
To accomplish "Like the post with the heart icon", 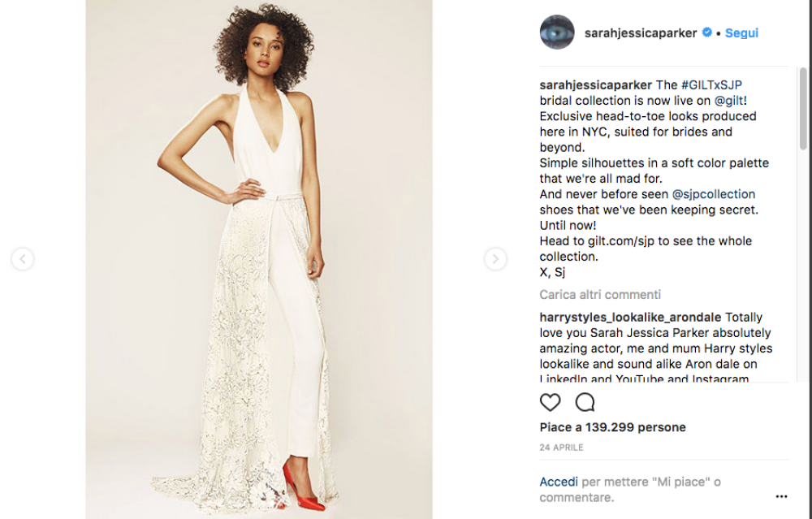I will [x=550, y=403].
